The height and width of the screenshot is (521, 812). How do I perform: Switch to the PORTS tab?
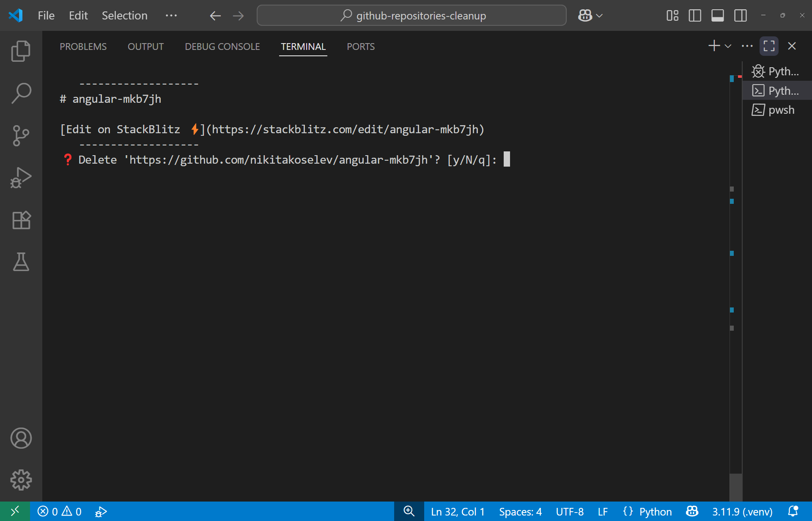[361, 47]
